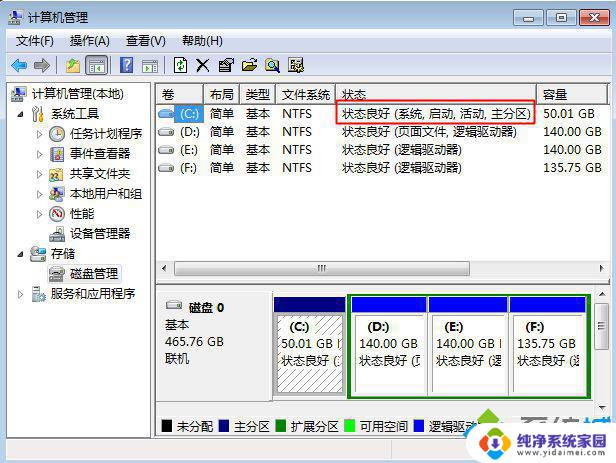Image resolution: width=616 pixels, height=463 pixels.
Task: Open the Help question mark icon
Action: [126, 65]
